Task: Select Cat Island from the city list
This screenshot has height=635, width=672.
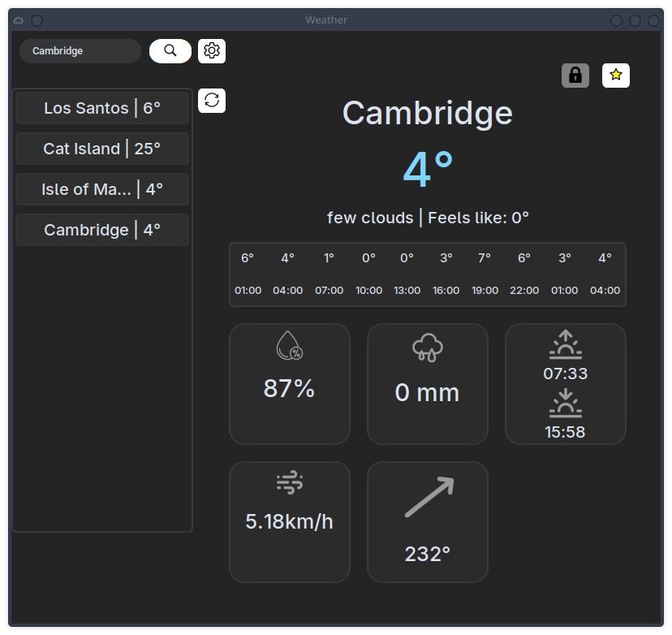Action: (101, 148)
